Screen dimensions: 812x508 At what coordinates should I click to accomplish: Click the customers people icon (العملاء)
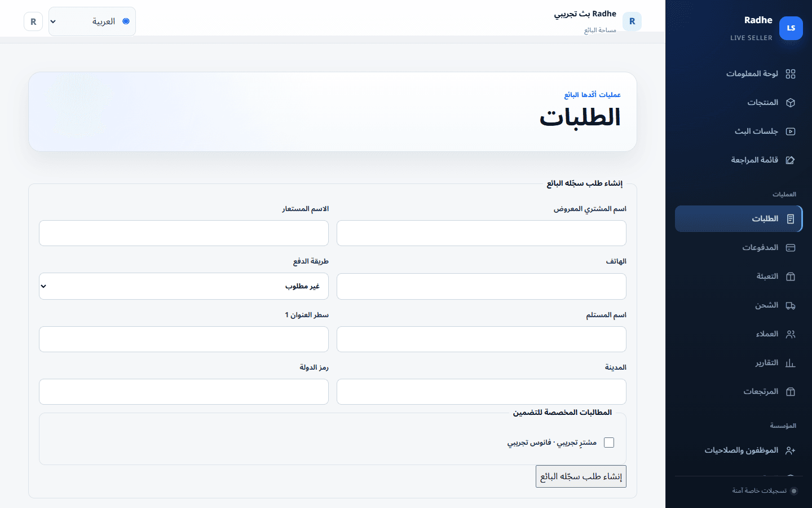[791, 334]
